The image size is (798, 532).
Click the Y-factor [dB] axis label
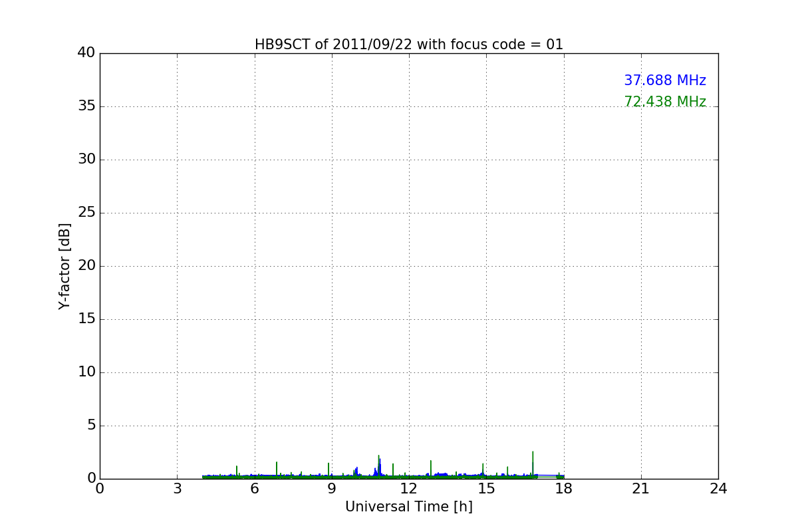[65, 266]
